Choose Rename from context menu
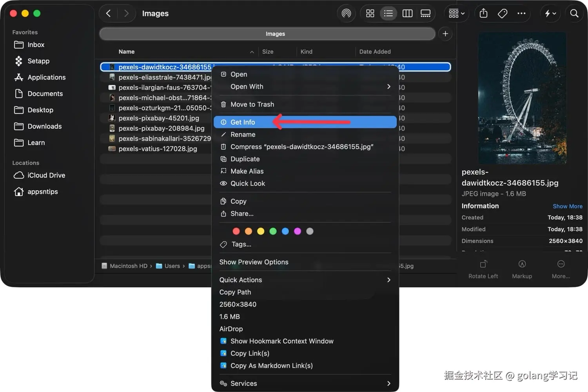588x392 pixels. [305, 135]
